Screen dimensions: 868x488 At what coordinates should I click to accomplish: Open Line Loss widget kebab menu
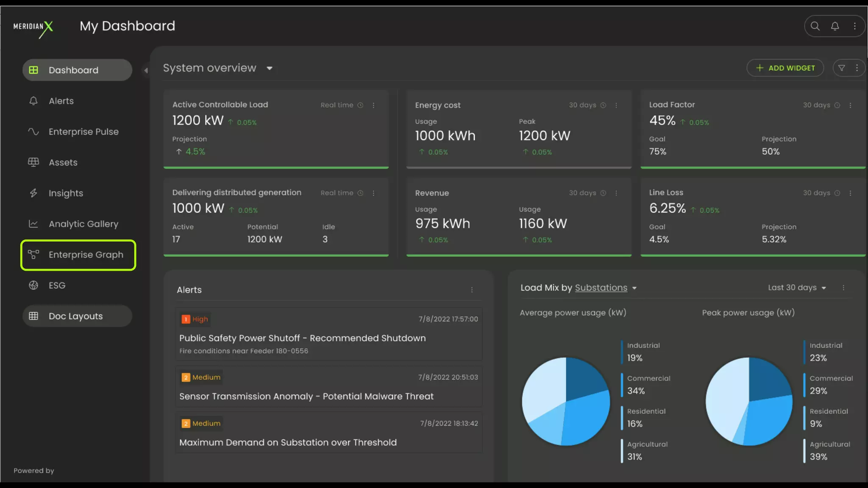coord(850,193)
